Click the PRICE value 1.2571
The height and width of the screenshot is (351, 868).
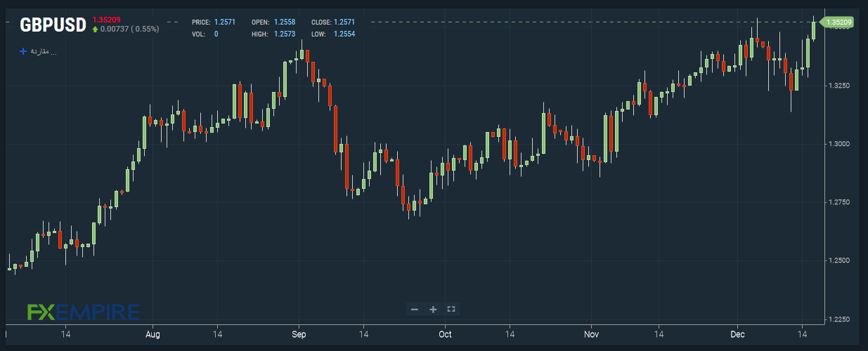tap(224, 22)
